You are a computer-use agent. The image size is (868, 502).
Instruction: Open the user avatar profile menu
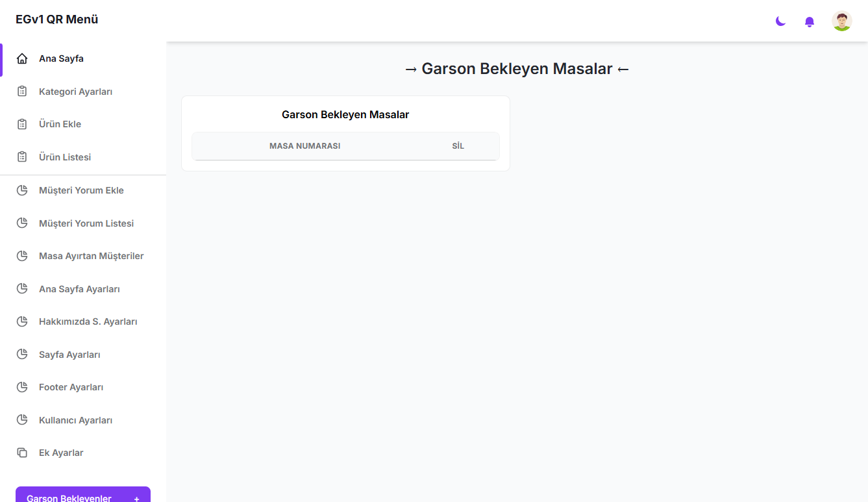coord(841,21)
